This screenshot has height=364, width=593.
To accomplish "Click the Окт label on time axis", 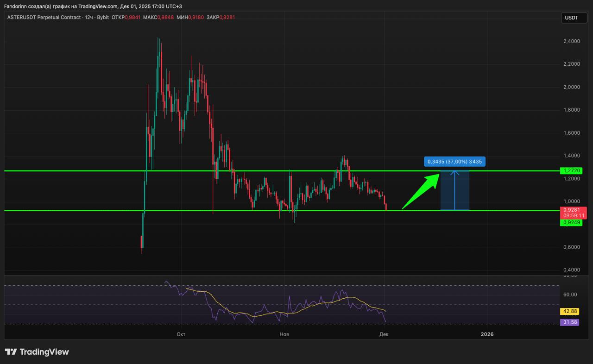I will pos(181,334).
